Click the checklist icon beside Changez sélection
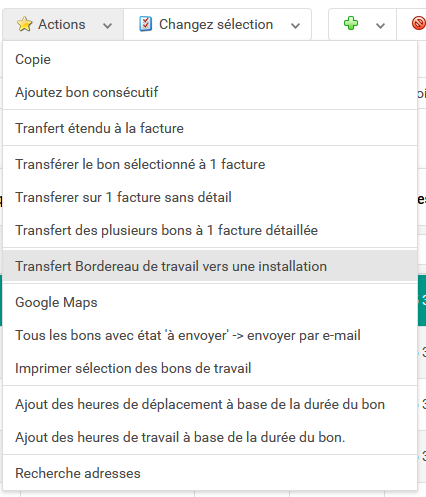 pos(145,24)
